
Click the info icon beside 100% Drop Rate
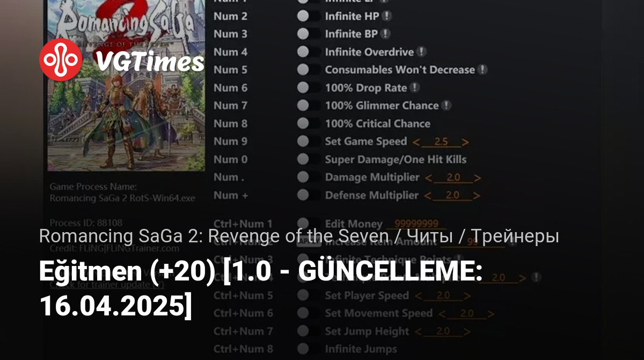tap(414, 87)
